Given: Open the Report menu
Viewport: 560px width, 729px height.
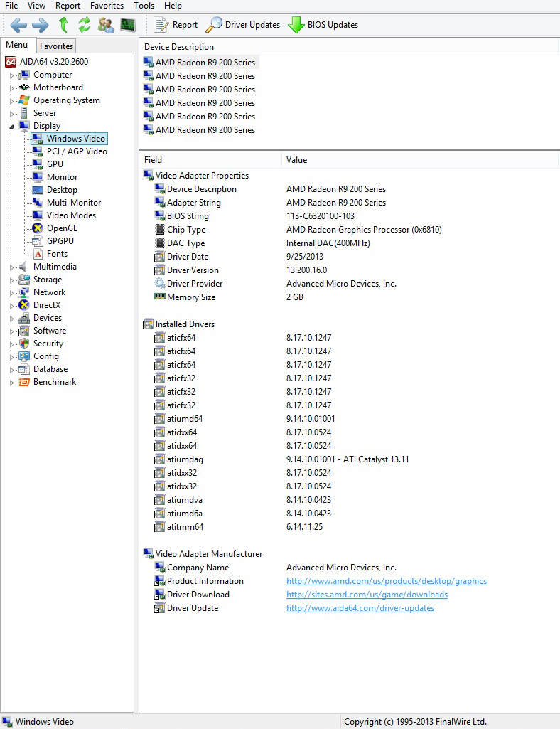Looking at the screenshot, I should tap(68, 6).
